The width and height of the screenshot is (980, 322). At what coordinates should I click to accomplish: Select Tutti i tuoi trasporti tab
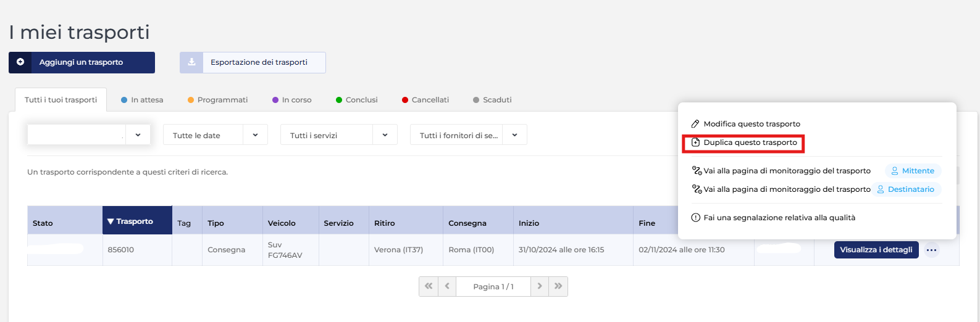[x=61, y=100]
